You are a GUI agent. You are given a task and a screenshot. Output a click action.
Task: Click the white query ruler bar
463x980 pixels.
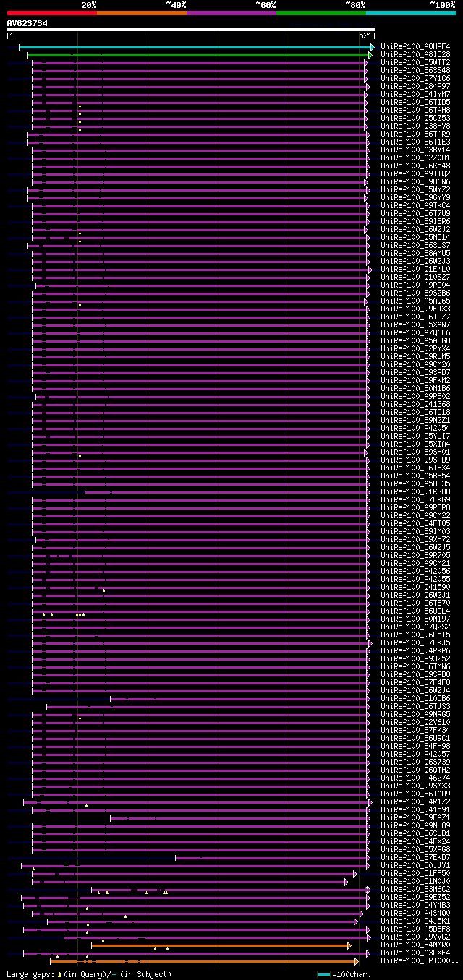click(x=191, y=30)
